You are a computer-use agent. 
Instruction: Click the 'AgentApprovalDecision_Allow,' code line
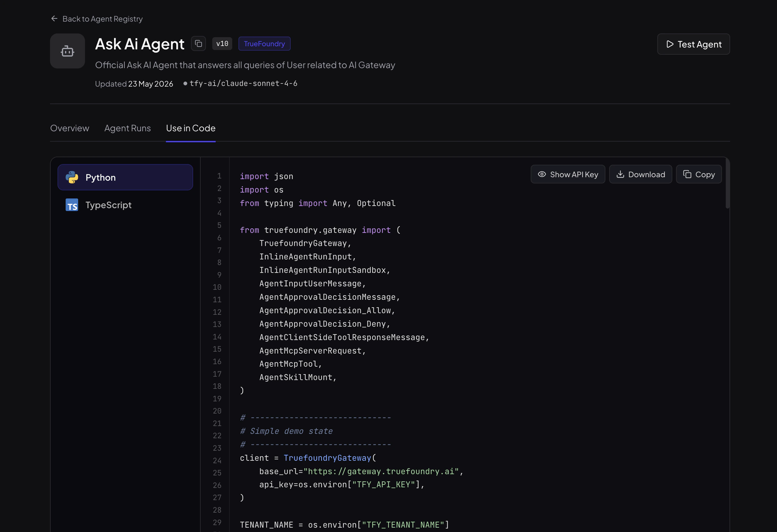pyautogui.click(x=327, y=310)
